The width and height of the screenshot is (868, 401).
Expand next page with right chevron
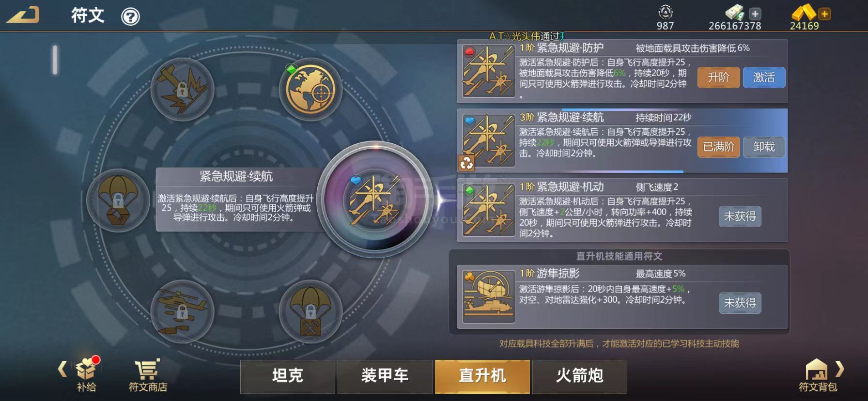click(840, 370)
